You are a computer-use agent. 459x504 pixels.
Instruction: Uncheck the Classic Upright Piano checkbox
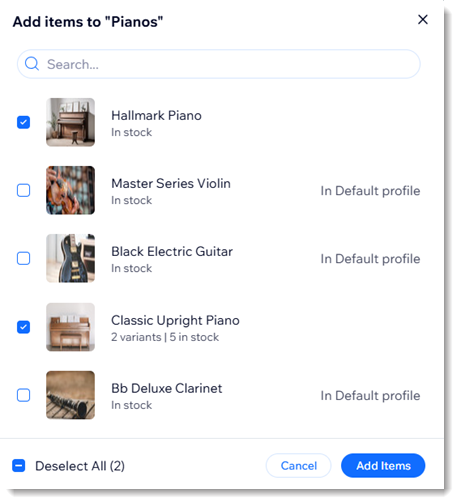tap(23, 327)
